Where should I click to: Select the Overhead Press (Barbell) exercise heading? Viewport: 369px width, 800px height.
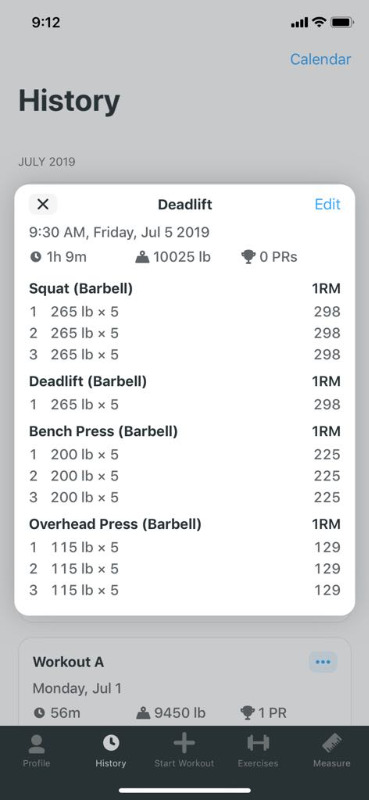click(115, 524)
